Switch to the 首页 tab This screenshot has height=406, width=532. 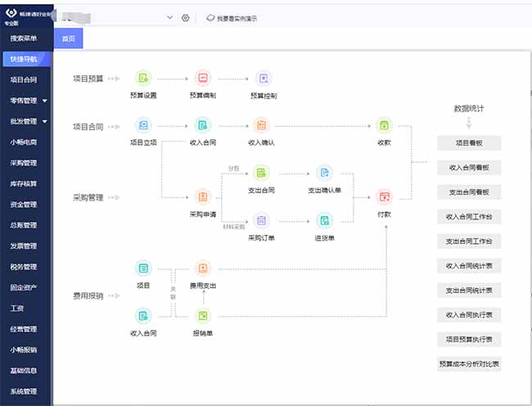pyautogui.click(x=69, y=38)
